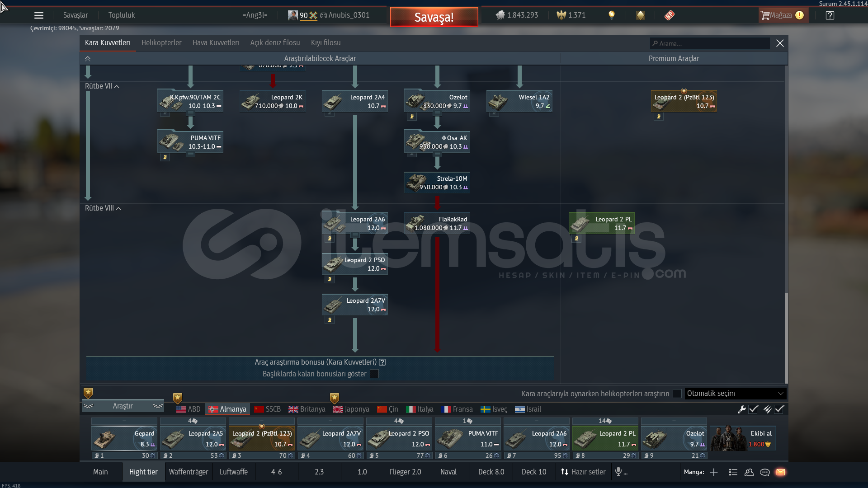Select Strela-10M in research tree
The width and height of the screenshot is (868, 488).
point(437,183)
